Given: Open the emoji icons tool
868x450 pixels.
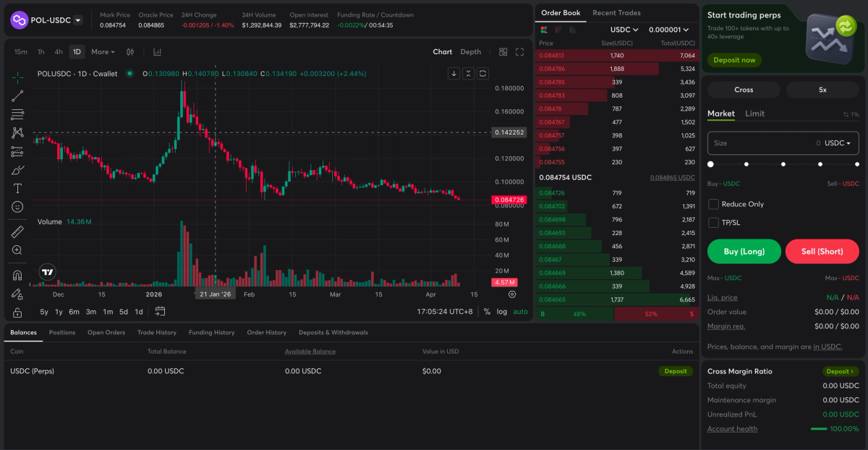Looking at the screenshot, I should (17, 207).
